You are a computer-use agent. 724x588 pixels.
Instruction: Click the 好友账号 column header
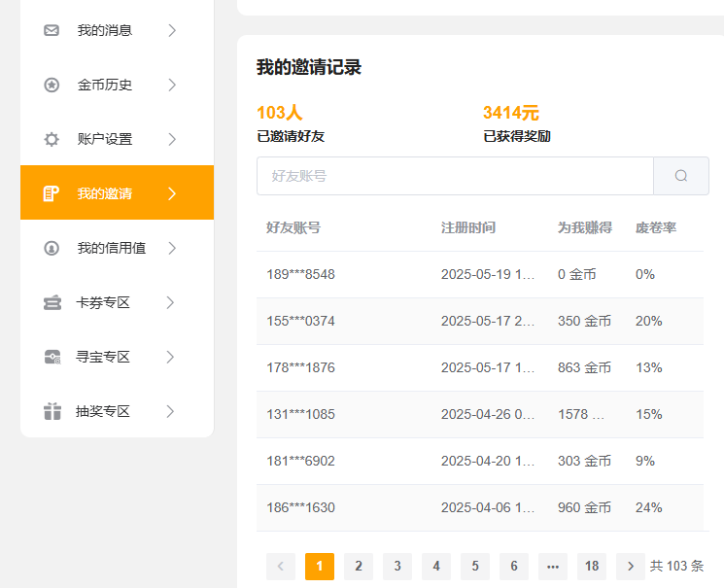[293, 227]
